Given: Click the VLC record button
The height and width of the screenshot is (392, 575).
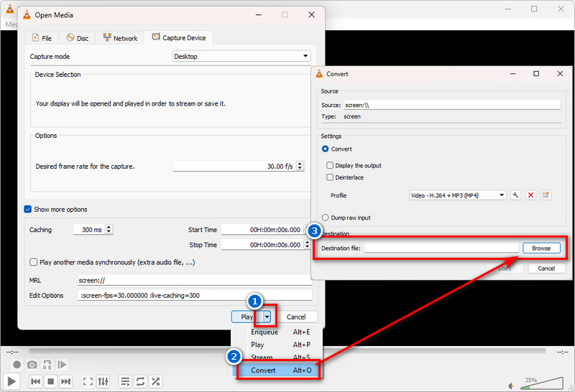Looking at the screenshot, I should click(17, 365).
